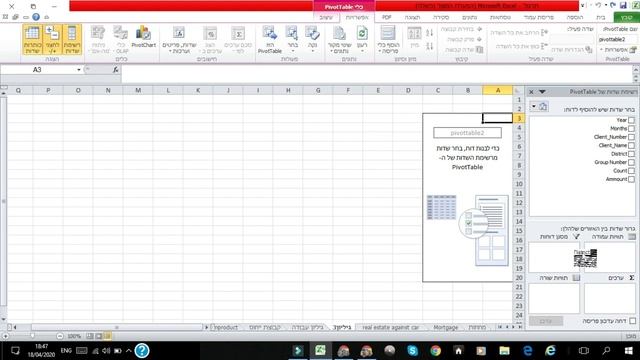The height and width of the screenshot is (360, 640).
Task: Open the real estate against car sheet
Action: pyautogui.click(x=390, y=327)
